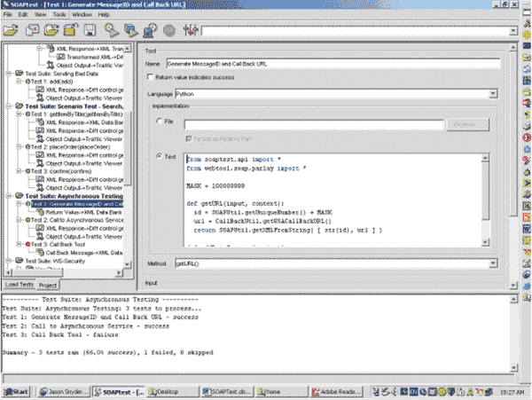This screenshot has height=400, width=532.
Task: Click the Windows Start button
Action: [x=17, y=391]
